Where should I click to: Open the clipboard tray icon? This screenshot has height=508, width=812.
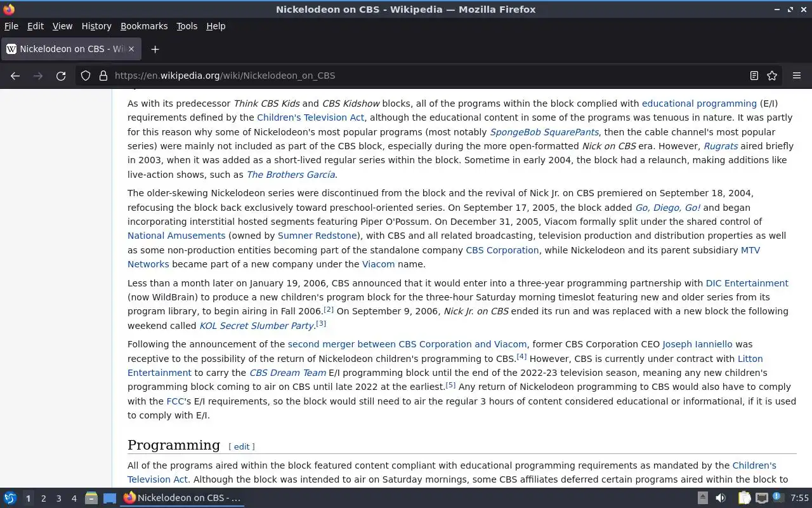click(744, 498)
